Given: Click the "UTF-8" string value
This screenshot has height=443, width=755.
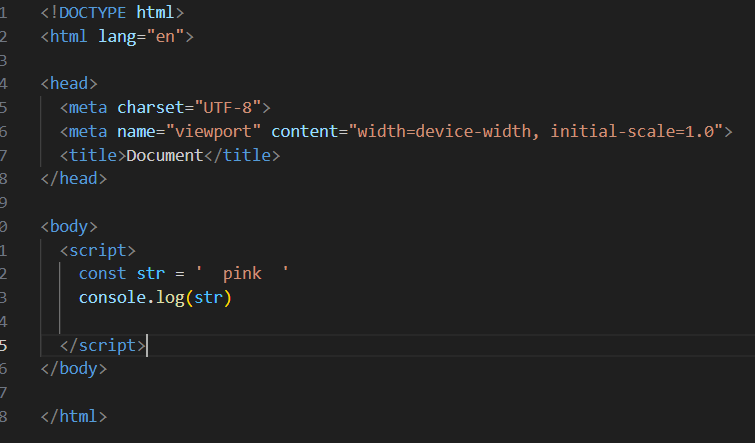Looking at the screenshot, I should click(228, 107).
